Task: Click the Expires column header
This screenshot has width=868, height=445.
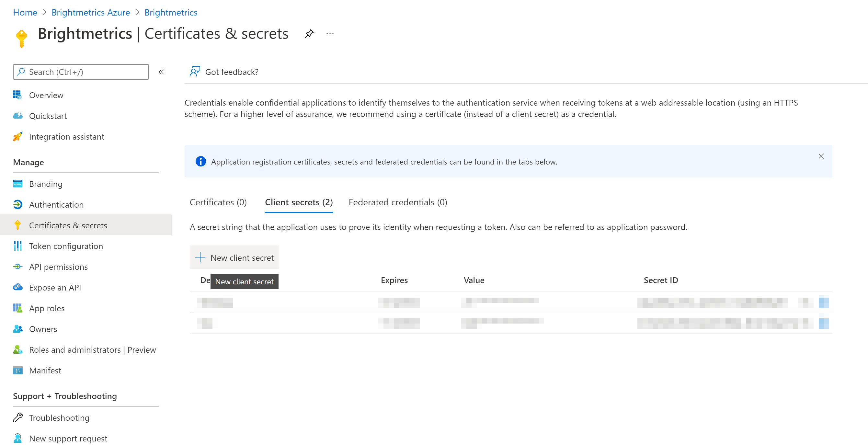Action: click(394, 280)
